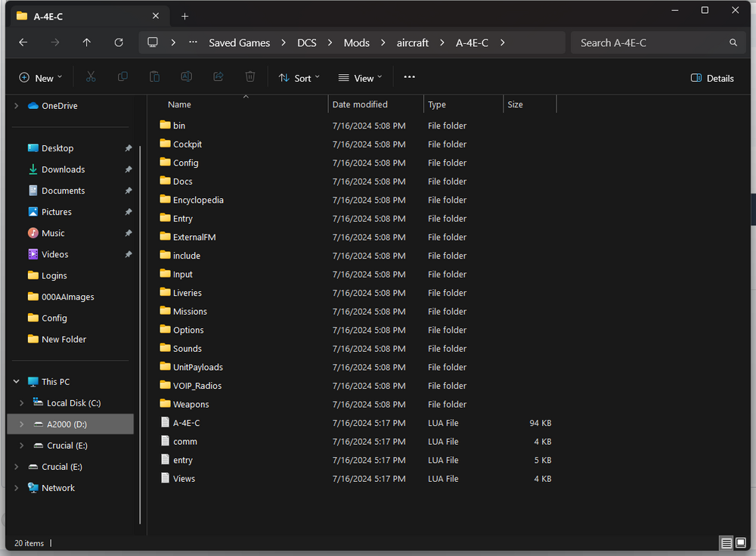Click the Copy icon in toolbar

pyautogui.click(x=122, y=77)
